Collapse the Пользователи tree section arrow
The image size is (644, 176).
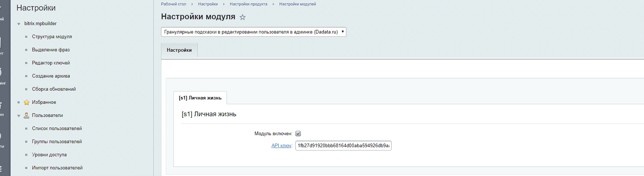point(19,116)
